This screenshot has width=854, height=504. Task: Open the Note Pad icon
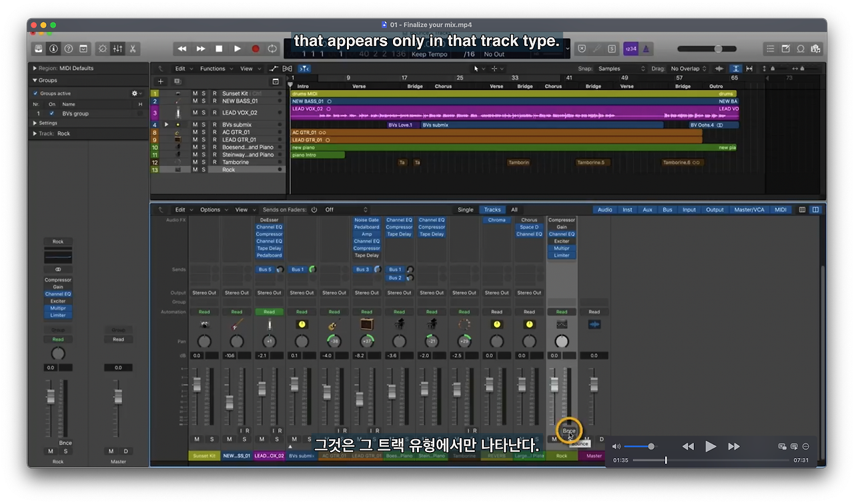[785, 49]
